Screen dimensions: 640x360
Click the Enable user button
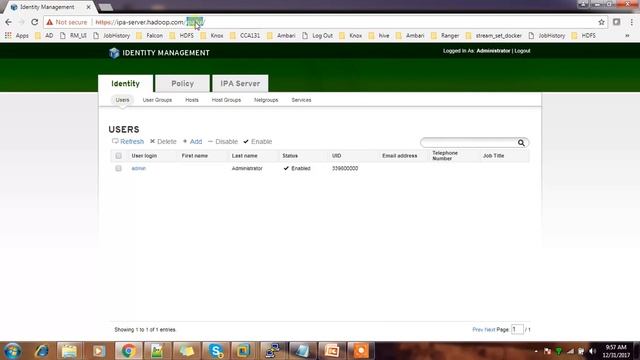tap(258, 142)
